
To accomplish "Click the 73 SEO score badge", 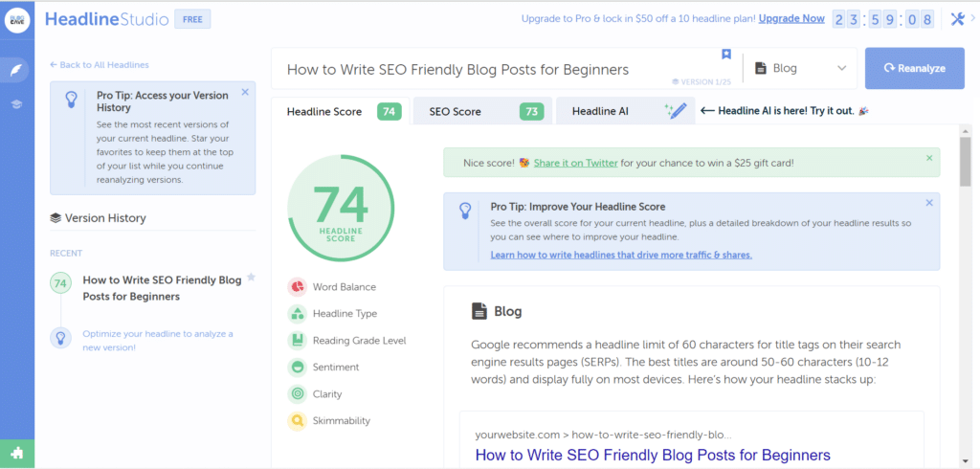I will 532,112.
